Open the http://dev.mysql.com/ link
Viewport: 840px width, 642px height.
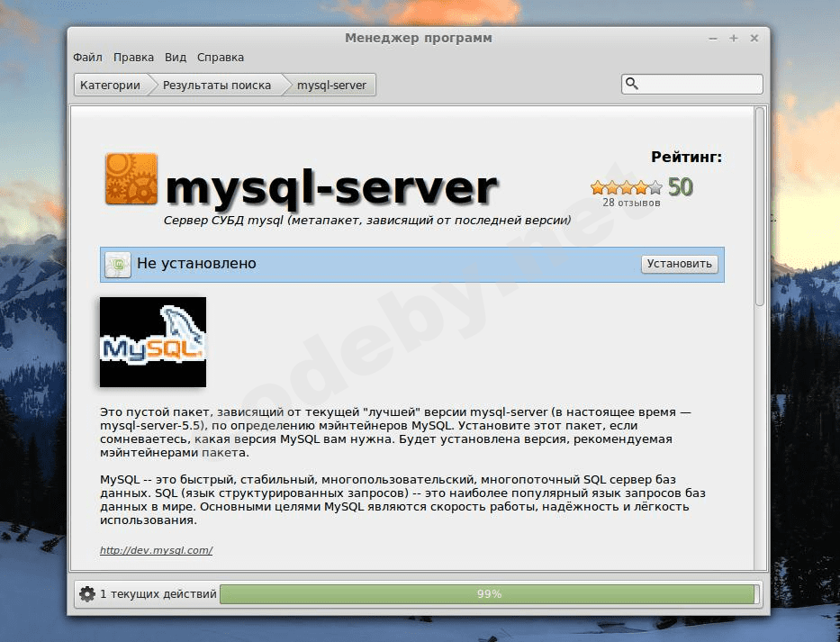(157, 550)
